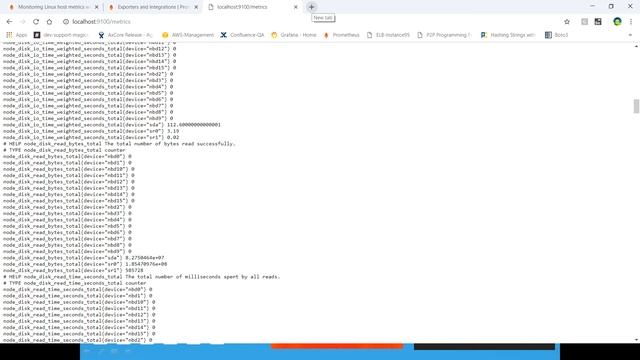
Task: Click the HELP node_disk_read_time_seconds_total line
Action: pyautogui.click(x=141, y=277)
